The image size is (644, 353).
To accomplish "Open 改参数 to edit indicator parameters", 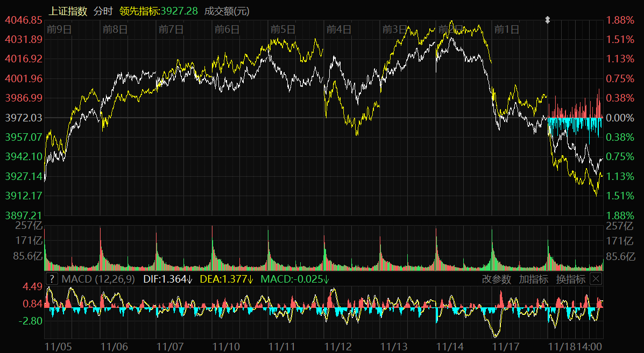I will [x=497, y=279].
